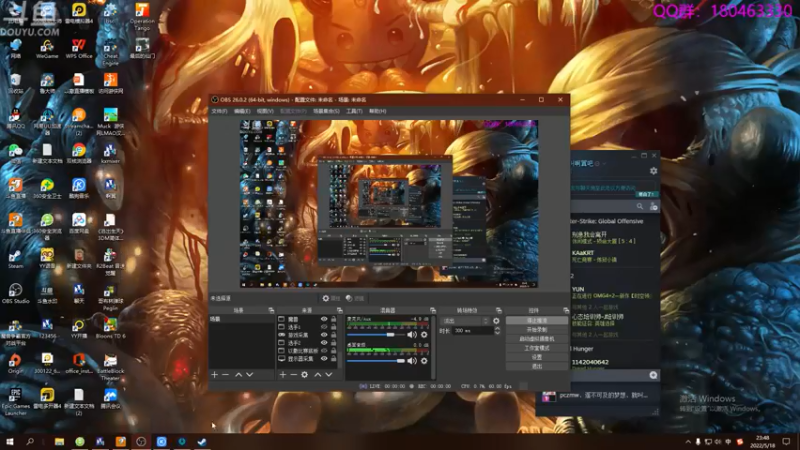Pop out the 控件 dock panel
800x450 pixels.
tap(565, 310)
